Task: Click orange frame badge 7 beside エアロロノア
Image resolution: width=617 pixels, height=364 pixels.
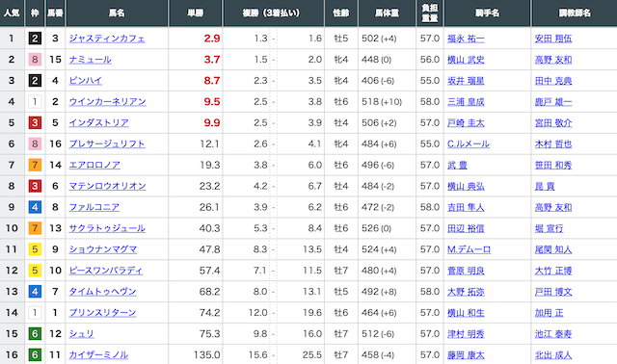Action: pyautogui.click(x=35, y=165)
